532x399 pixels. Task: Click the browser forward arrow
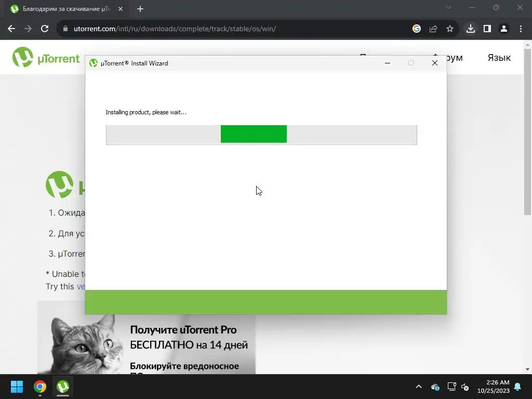coord(28,29)
